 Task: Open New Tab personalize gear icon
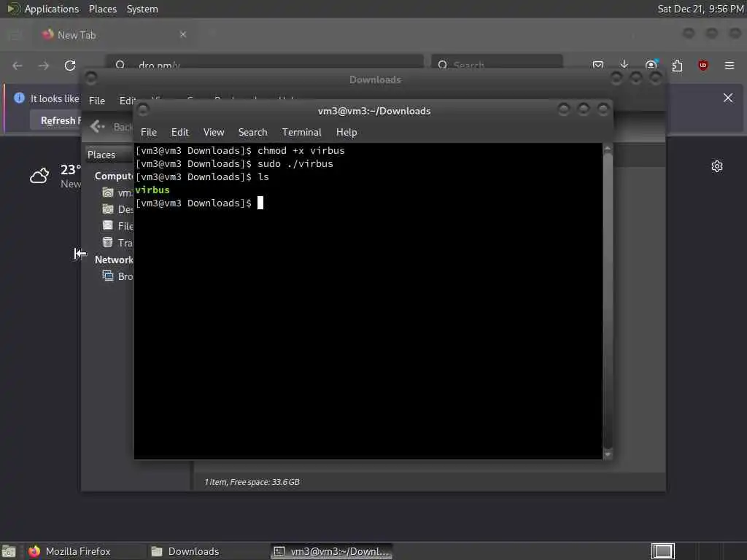[x=717, y=166]
